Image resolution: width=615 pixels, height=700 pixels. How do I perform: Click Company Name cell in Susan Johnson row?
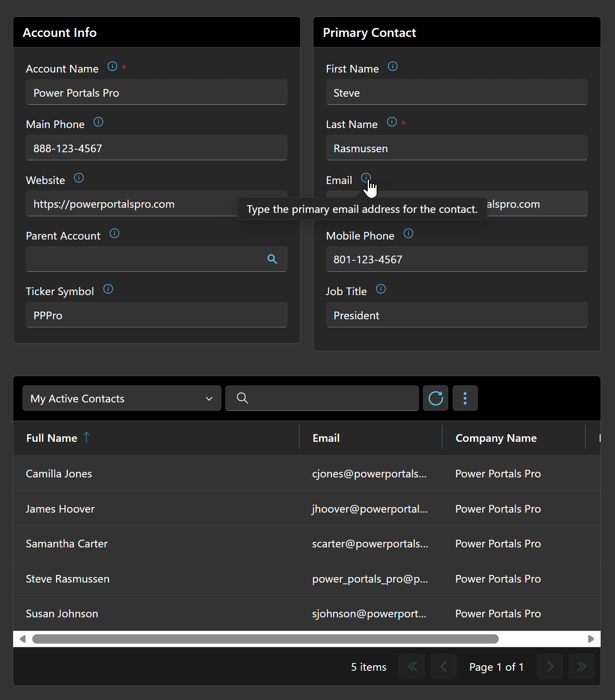click(498, 614)
